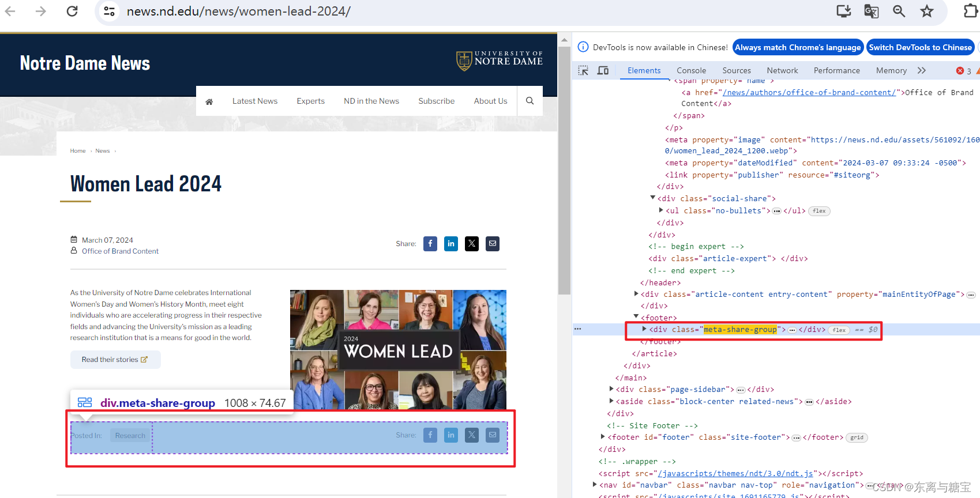The height and width of the screenshot is (498, 980).
Task: Open the Memory tab
Action: 891,70
